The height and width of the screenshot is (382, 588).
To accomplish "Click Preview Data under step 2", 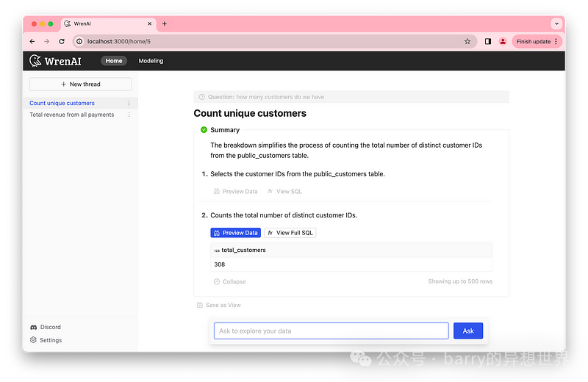I will pos(235,233).
